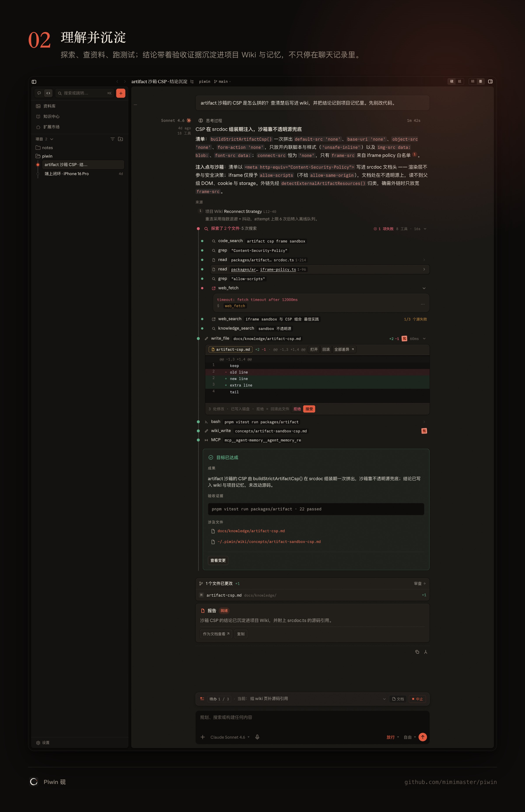
Task: Open 知识中心 in the sidebar
Action: tap(80, 116)
